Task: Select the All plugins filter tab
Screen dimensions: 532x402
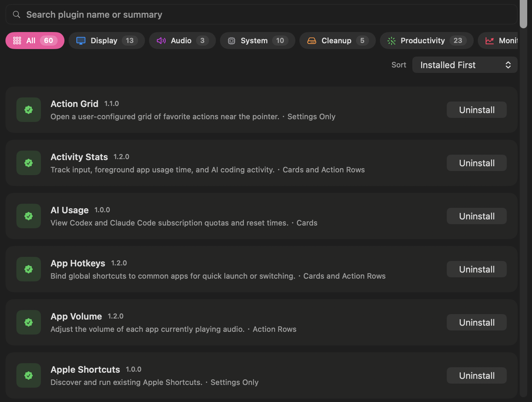Action: 35,41
